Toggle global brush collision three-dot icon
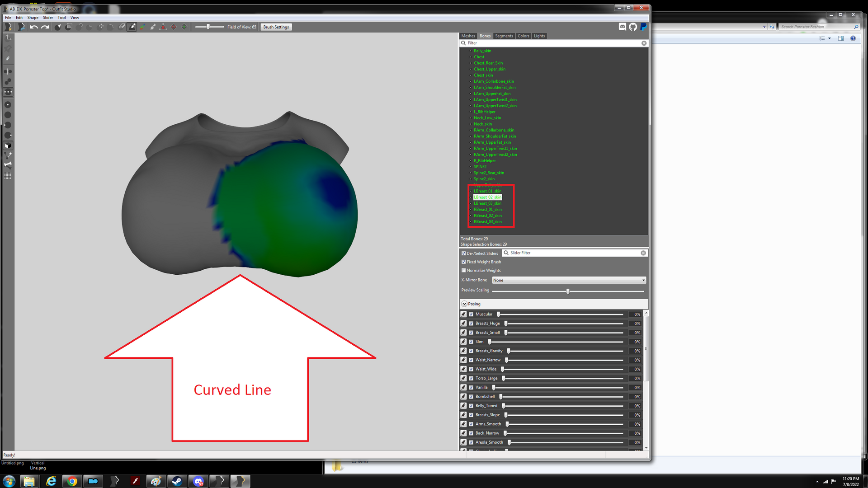This screenshot has width=868, height=488. click(x=8, y=92)
